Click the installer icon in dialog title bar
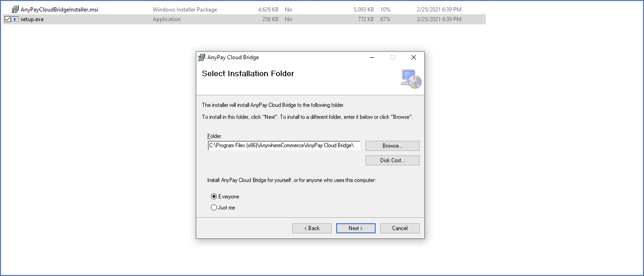 (x=201, y=57)
